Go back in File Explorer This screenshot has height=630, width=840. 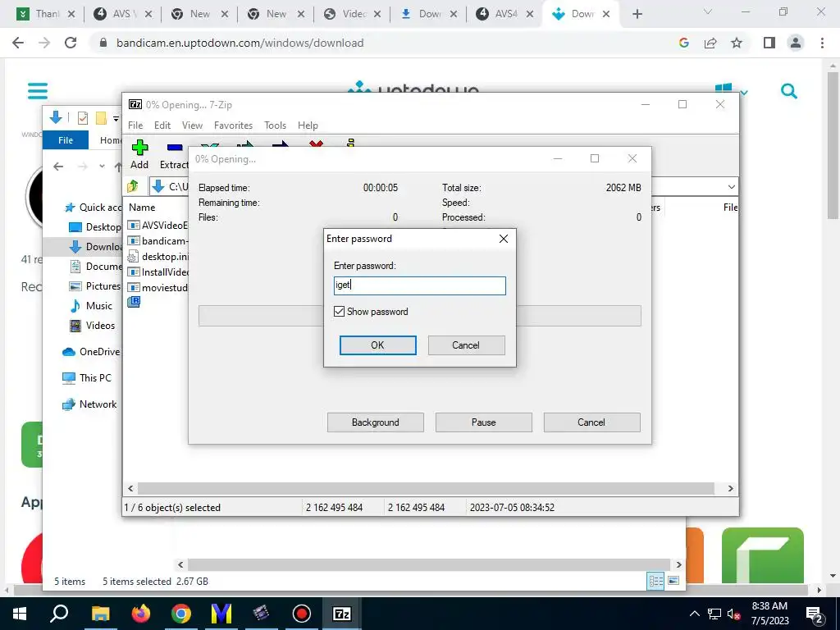click(58, 167)
